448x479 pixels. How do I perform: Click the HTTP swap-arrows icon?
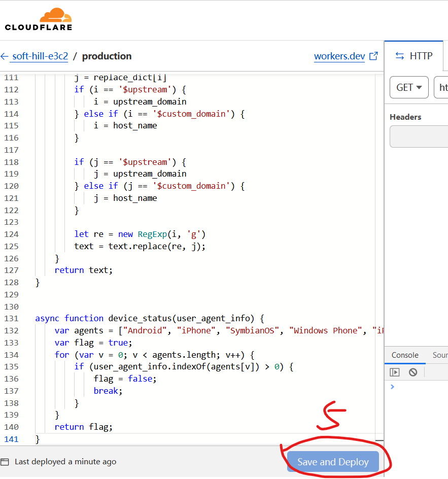pyautogui.click(x=400, y=56)
